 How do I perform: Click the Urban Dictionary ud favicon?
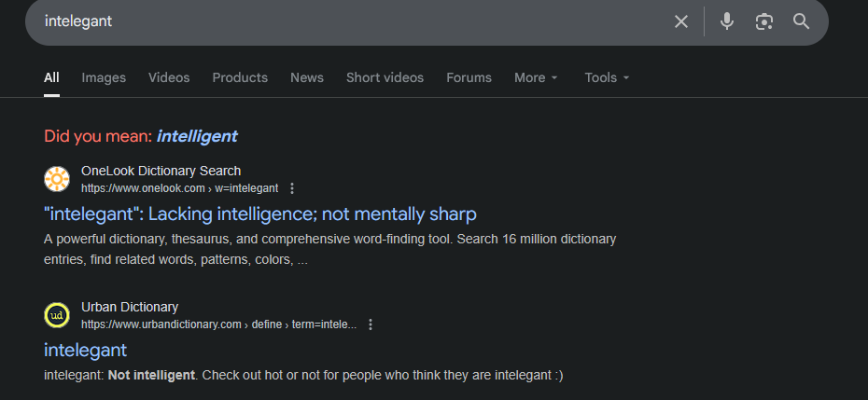[x=57, y=315]
